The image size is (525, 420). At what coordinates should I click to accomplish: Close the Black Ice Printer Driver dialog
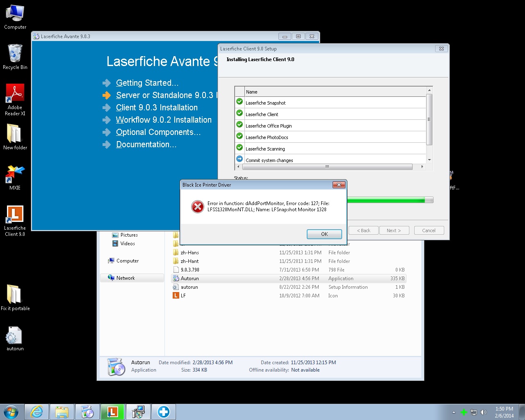[339, 185]
